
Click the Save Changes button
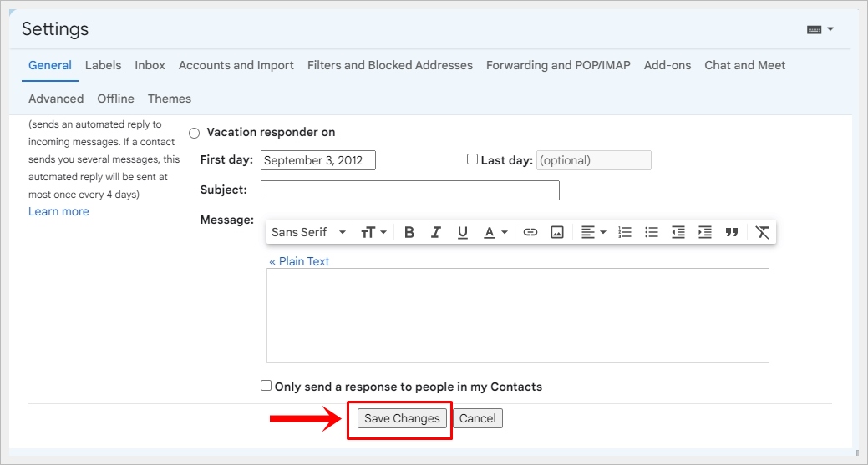click(x=402, y=418)
